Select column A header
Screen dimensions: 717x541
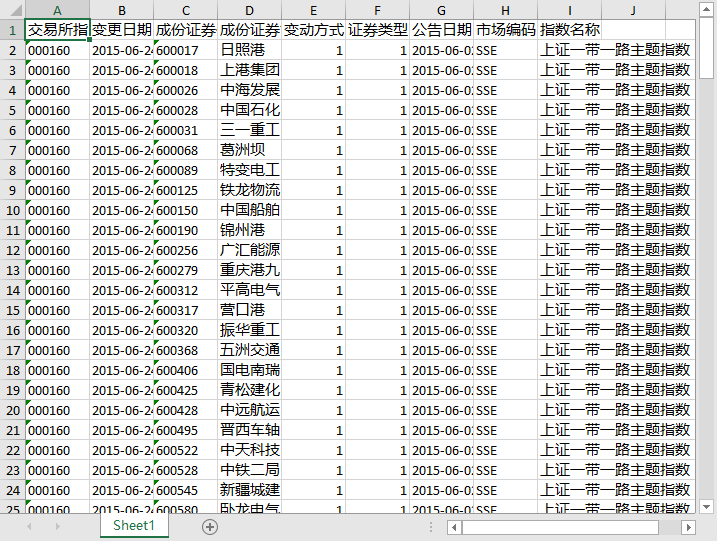(x=57, y=10)
